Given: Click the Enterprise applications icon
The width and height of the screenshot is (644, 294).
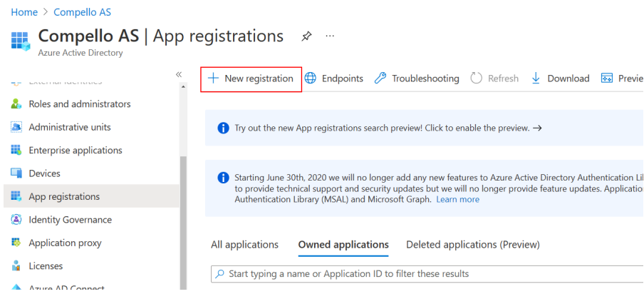Looking at the screenshot, I should tap(16, 150).
